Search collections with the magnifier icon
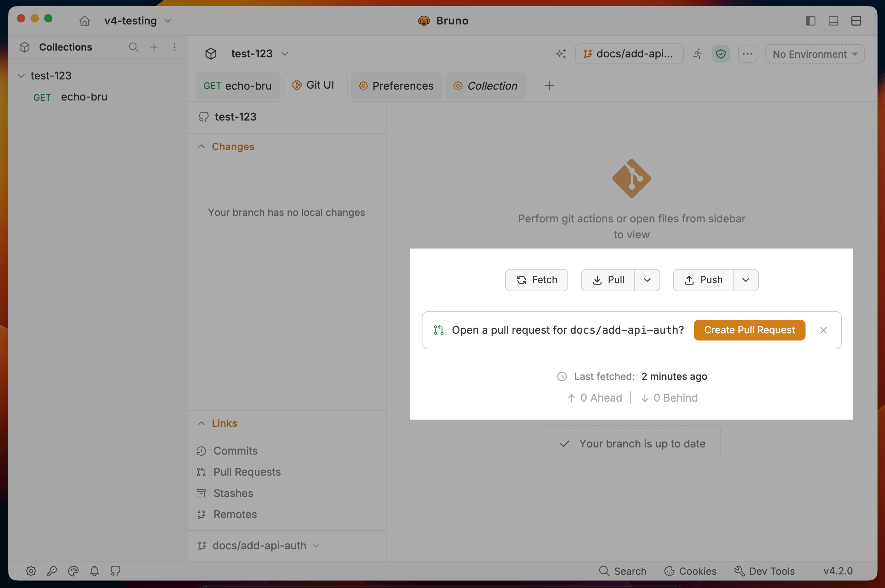This screenshot has height=588, width=885. point(133,47)
